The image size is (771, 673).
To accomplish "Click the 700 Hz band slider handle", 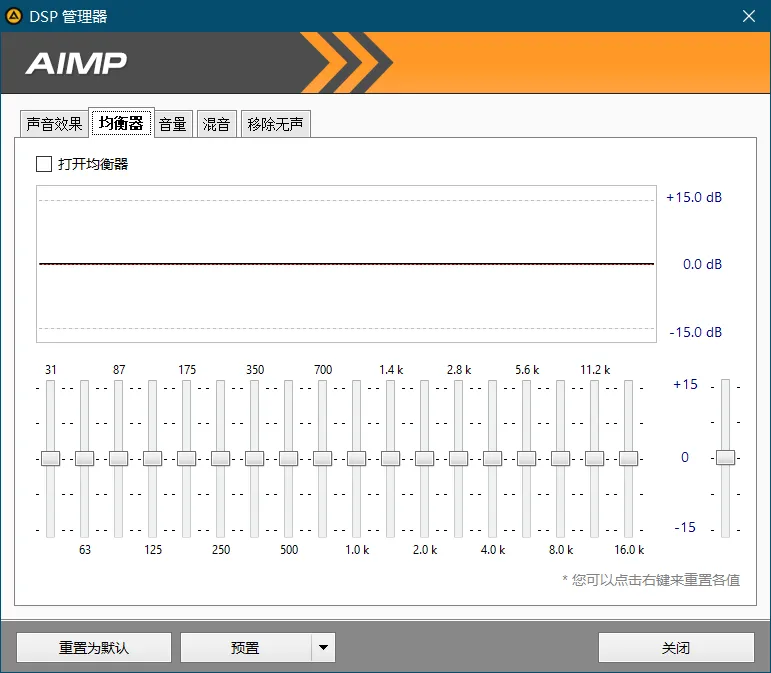I will 323,458.
